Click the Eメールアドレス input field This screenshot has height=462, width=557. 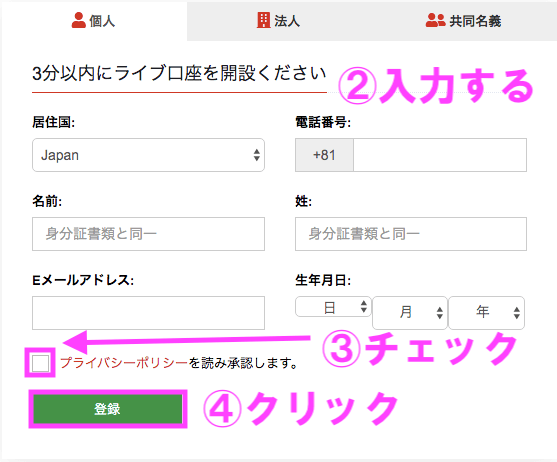(148, 313)
